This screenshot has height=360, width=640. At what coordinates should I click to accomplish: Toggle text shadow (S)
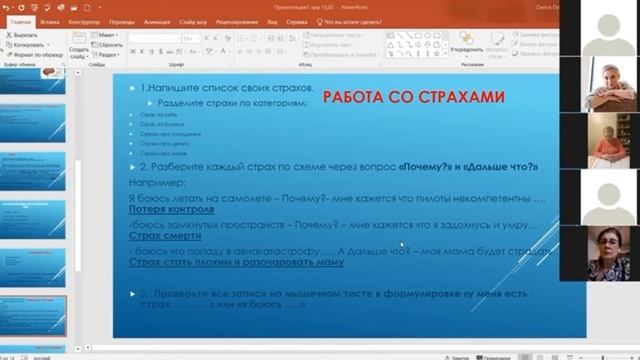161,51
